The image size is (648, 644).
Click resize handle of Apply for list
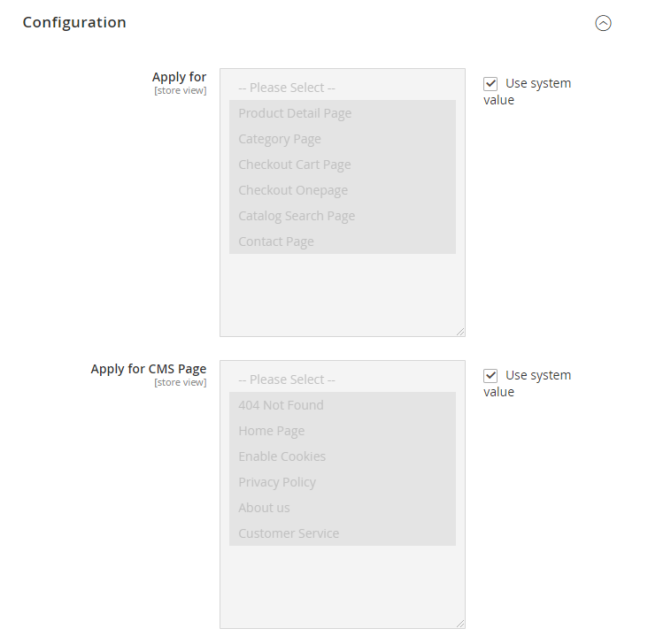tap(460, 332)
